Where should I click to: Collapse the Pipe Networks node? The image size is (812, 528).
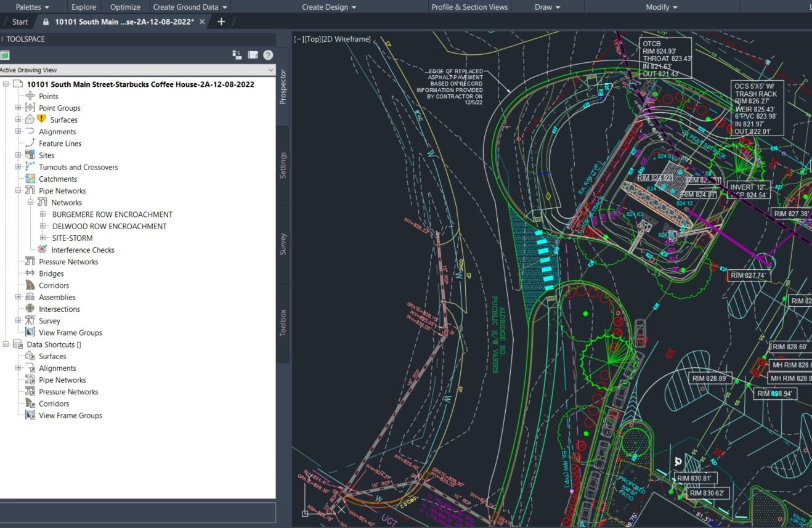click(x=18, y=191)
